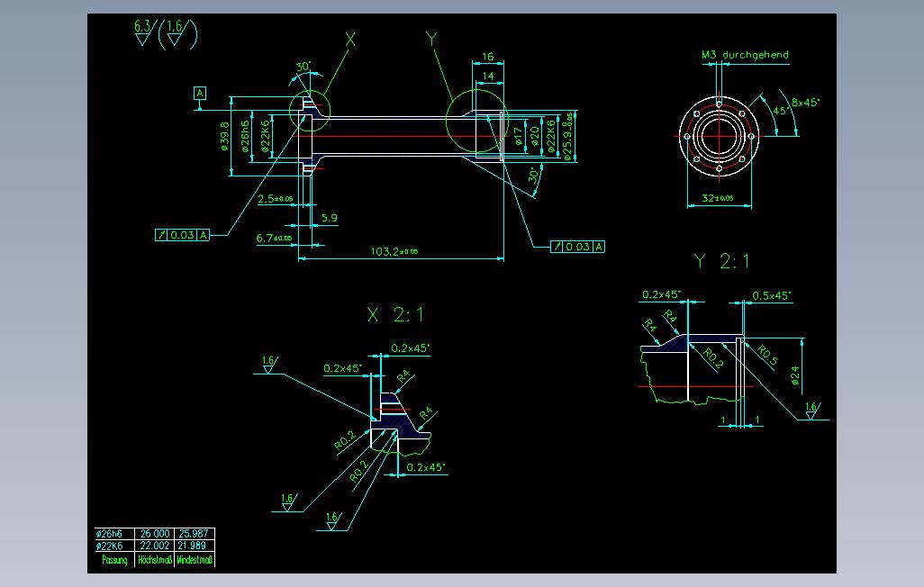The width and height of the screenshot is (924, 587).
Task: Click the "ø26h6" entry in the fit table
Action: (110, 534)
